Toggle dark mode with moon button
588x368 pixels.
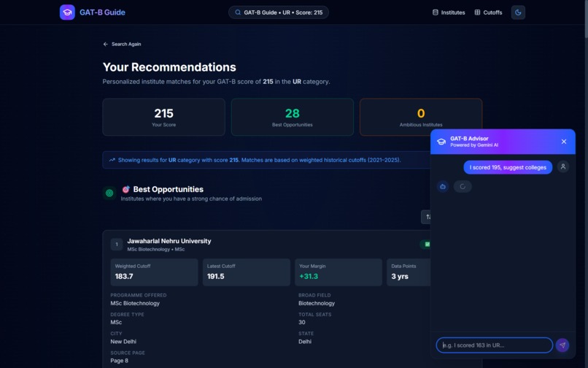[x=518, y=12]
